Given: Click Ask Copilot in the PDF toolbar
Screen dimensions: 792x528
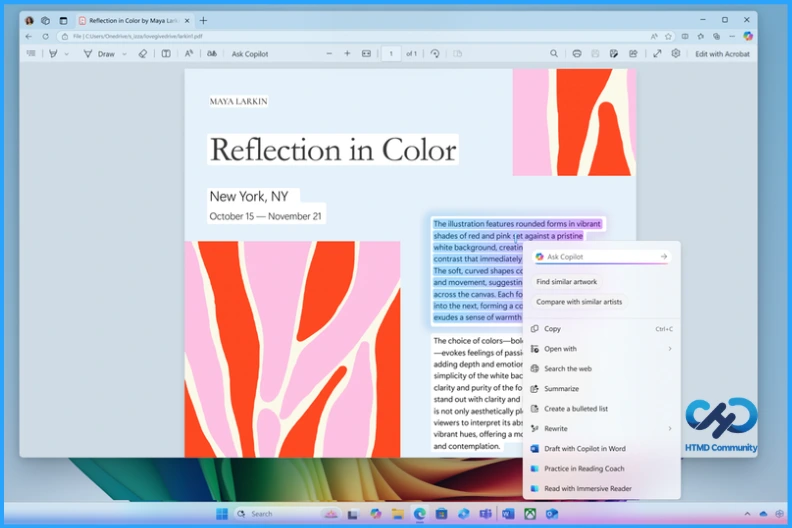Looking at the screenshot, I should point(250,54).
